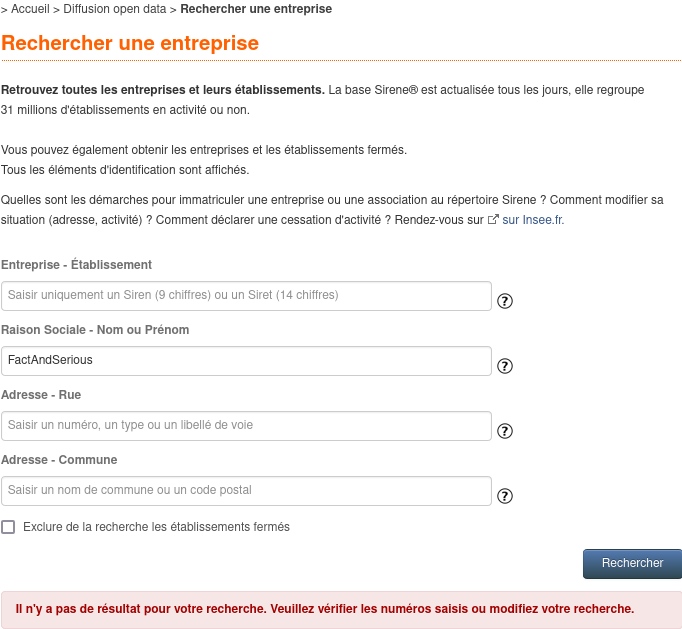This screenshot has width=682, height=629.
Task: Click external link icon before Insee.fr
Action: [492, 220]
